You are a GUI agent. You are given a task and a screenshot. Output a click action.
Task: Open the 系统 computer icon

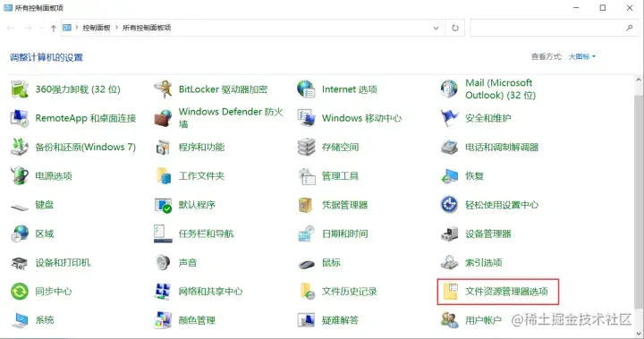coord(20,320)
